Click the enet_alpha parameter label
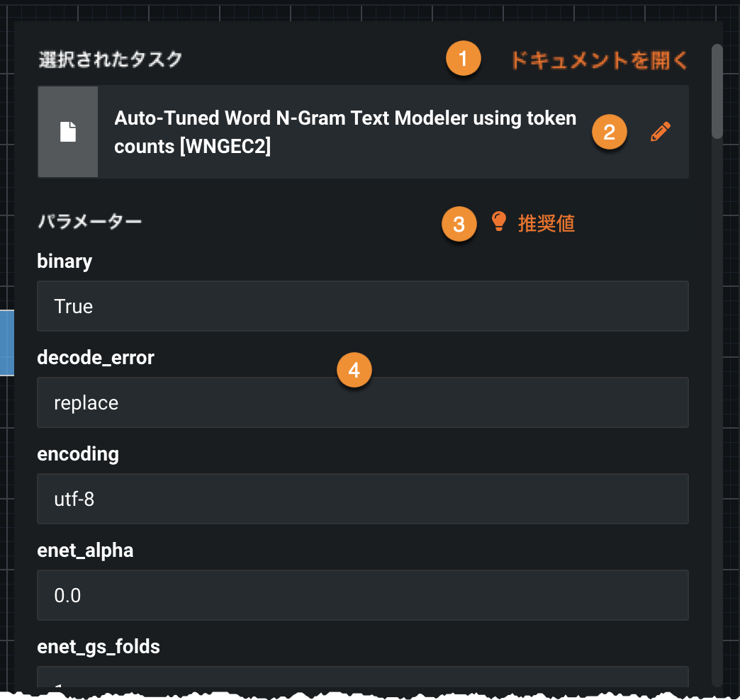The width and height of the screenshot is (740, 700). (85, 550)
